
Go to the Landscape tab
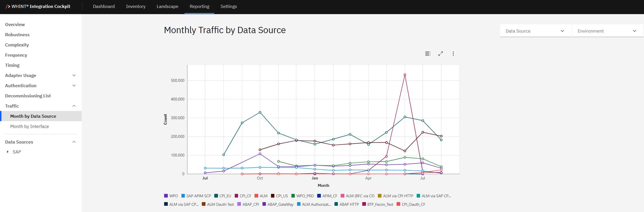pyautogui.click(x=168, y=7)
